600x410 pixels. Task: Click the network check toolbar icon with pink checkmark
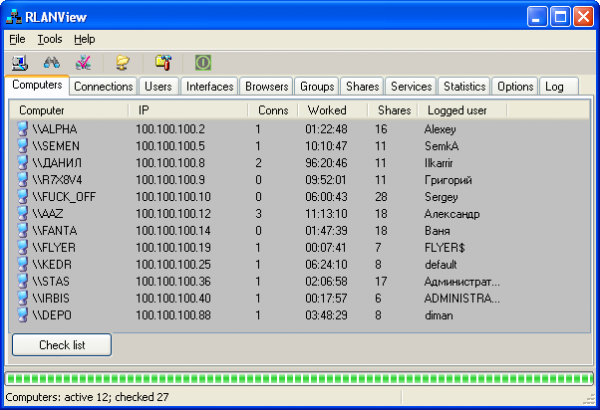click(83, 63)
